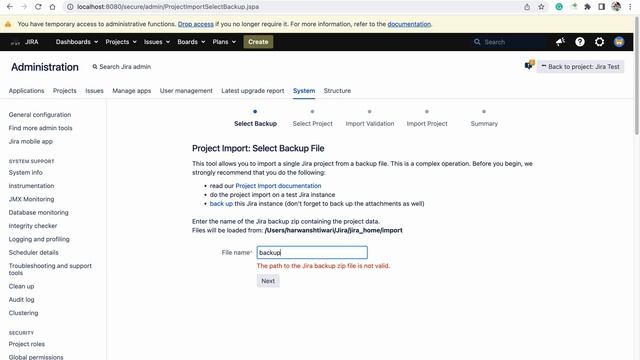Open Project roles in sidebar
Viewport: 640px width, 360px height.
[x=27, y=344]
